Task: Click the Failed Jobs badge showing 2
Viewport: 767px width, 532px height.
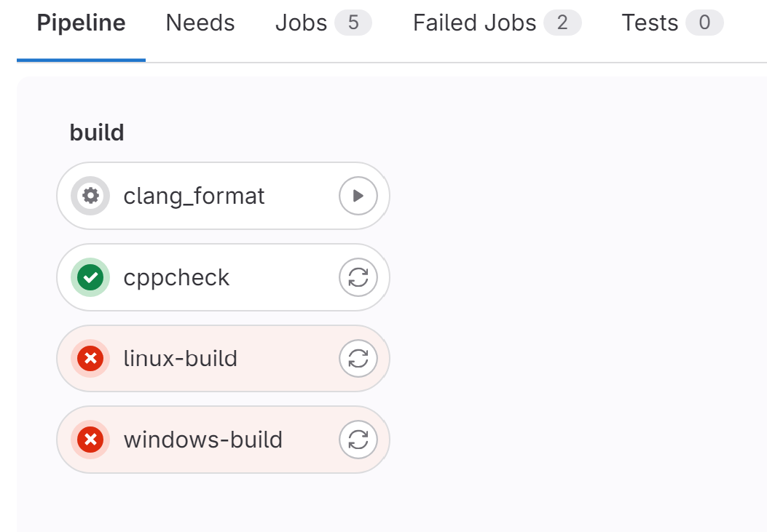Action: click(562, 23)
